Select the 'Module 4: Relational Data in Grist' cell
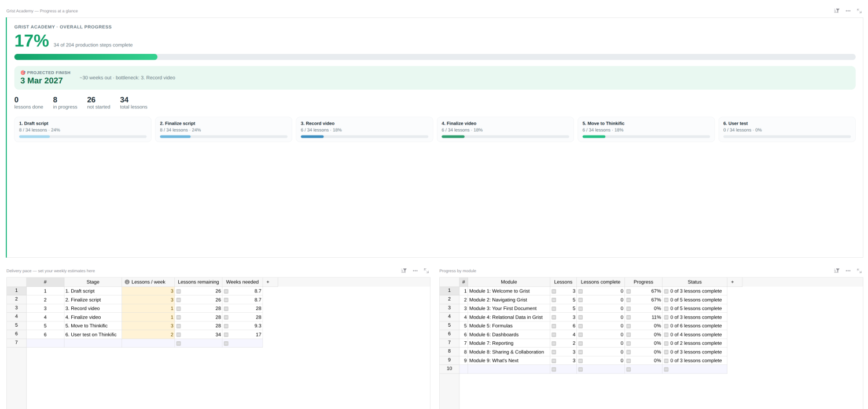 tap(509, 317)
